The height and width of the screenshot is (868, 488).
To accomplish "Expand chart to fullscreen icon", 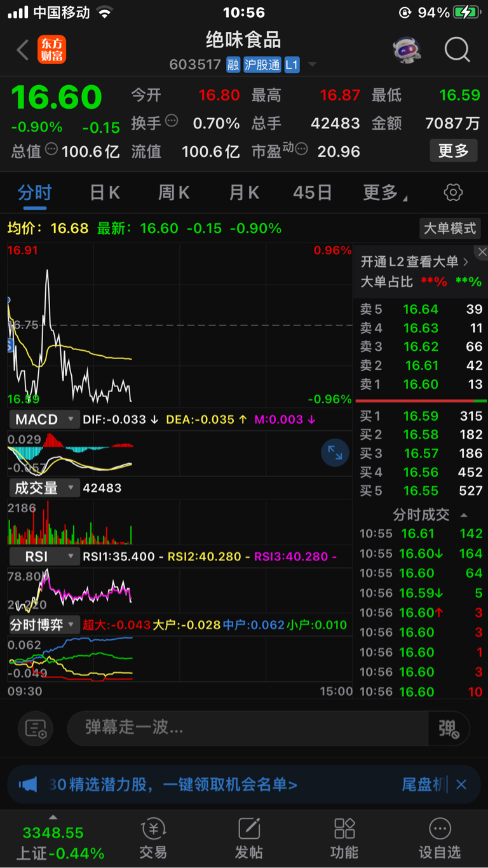I will pos(335,452).
